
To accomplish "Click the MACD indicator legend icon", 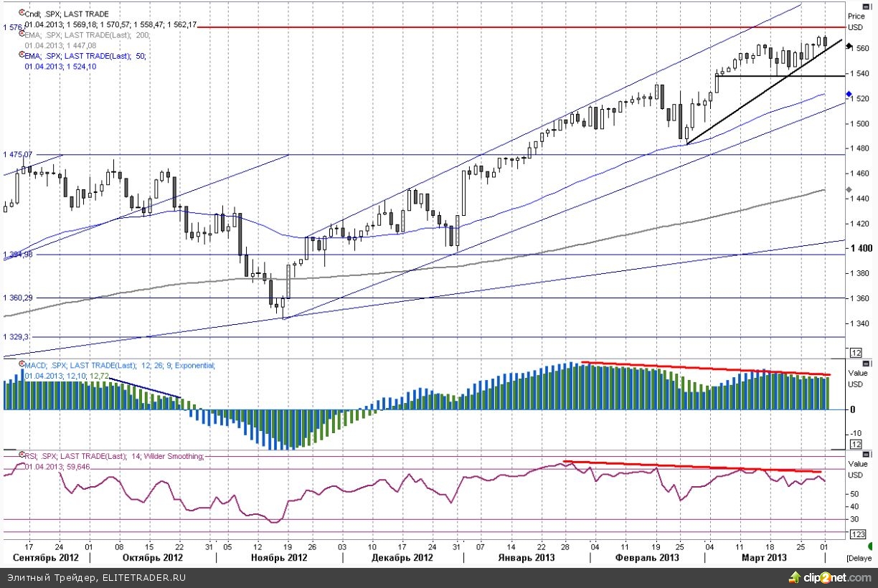I will (20, 365).
